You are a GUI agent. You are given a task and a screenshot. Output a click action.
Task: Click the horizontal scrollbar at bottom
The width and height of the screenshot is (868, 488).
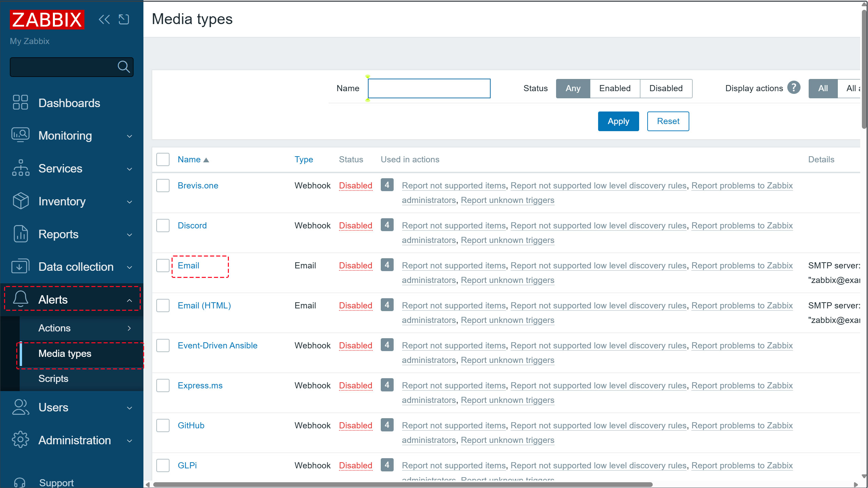click(403, 484)
